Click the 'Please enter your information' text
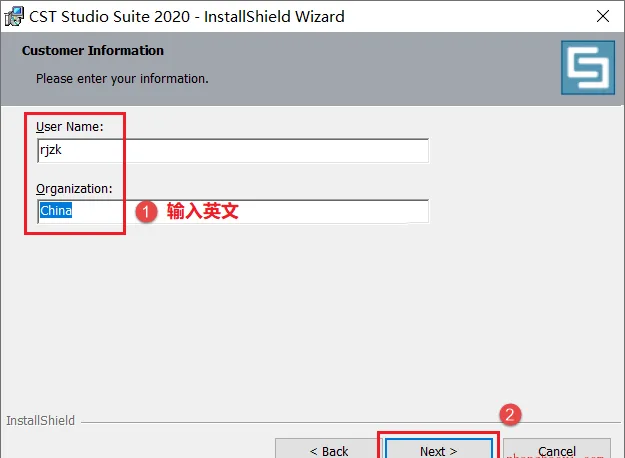 [x=122, y=79]
